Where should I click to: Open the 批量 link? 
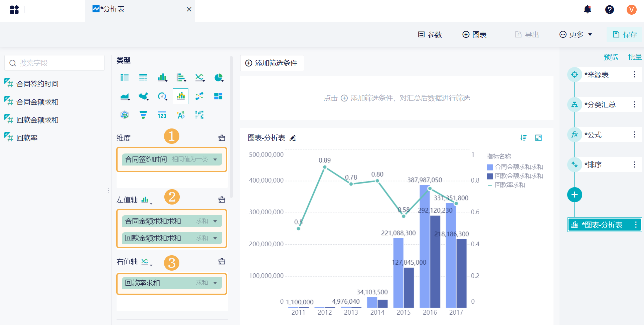[x=635, y=57]
